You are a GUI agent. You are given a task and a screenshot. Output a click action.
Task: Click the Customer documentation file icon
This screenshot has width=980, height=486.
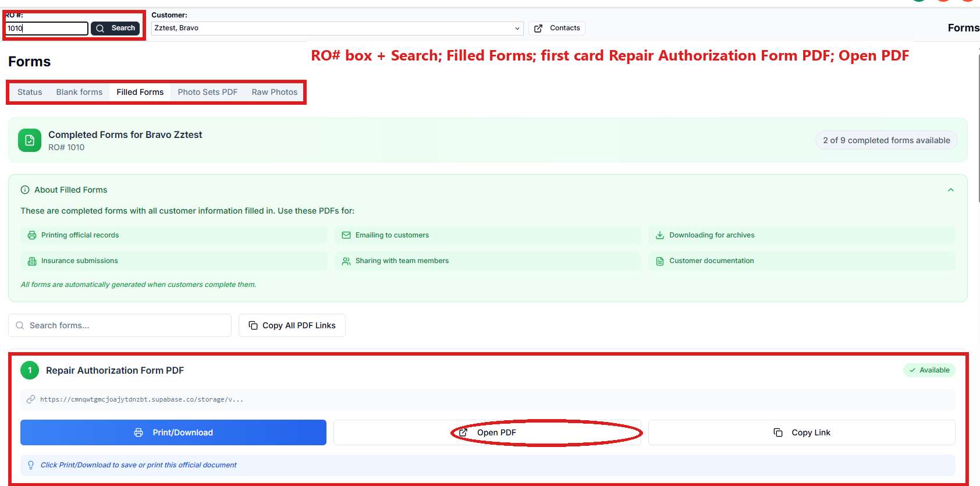coord(660,261)
